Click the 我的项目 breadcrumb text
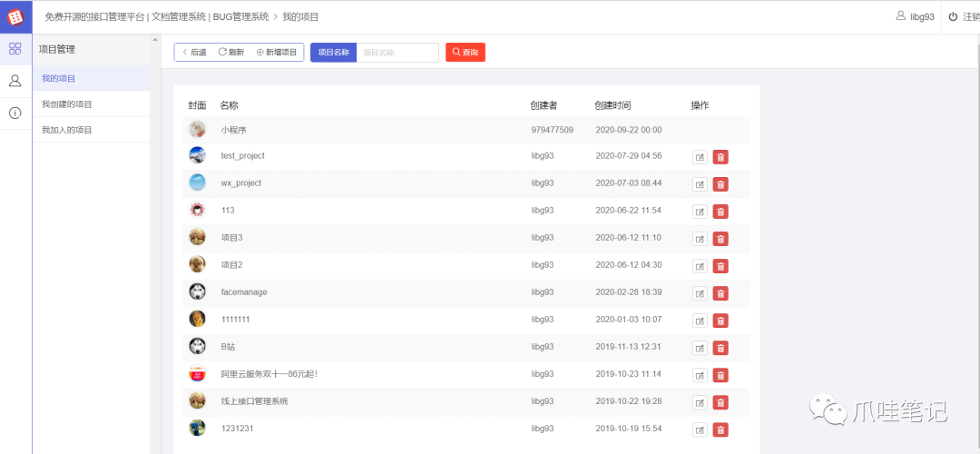The image size is (980, 454). click(x=300, y=17)
